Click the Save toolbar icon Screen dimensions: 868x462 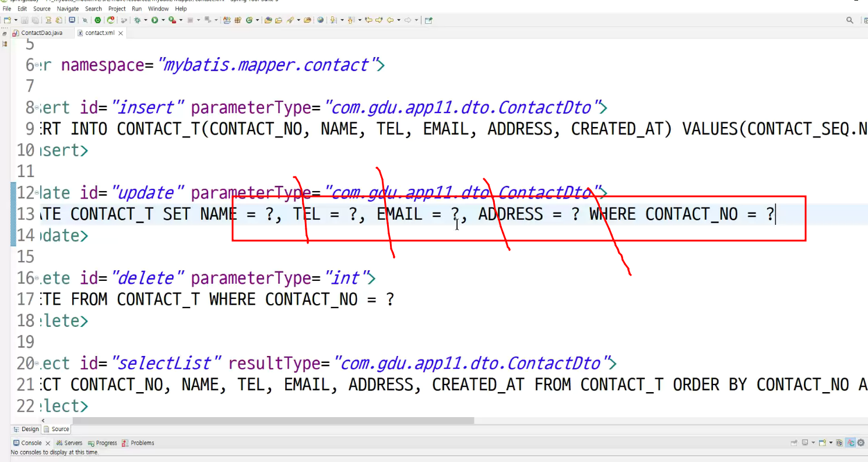point(24,20)
